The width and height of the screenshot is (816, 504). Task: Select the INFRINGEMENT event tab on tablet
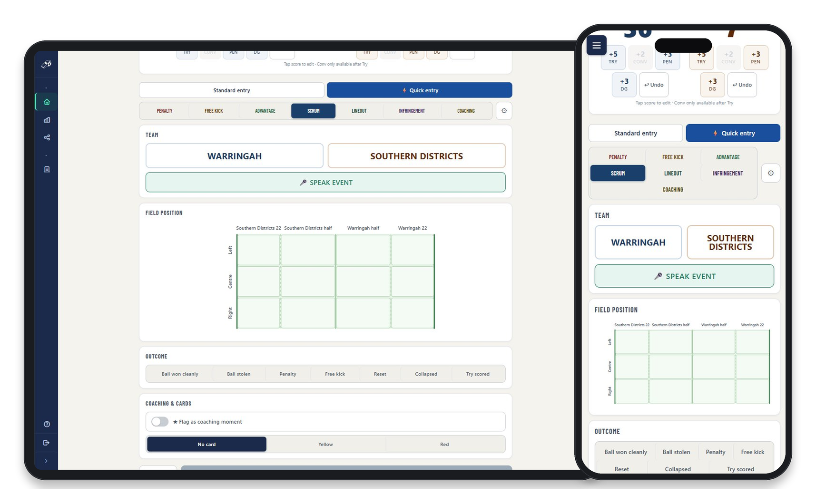412,111
